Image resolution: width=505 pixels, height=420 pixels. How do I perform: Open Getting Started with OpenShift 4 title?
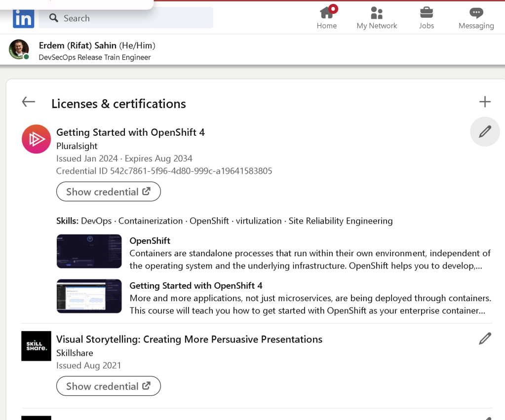[130, 132]
